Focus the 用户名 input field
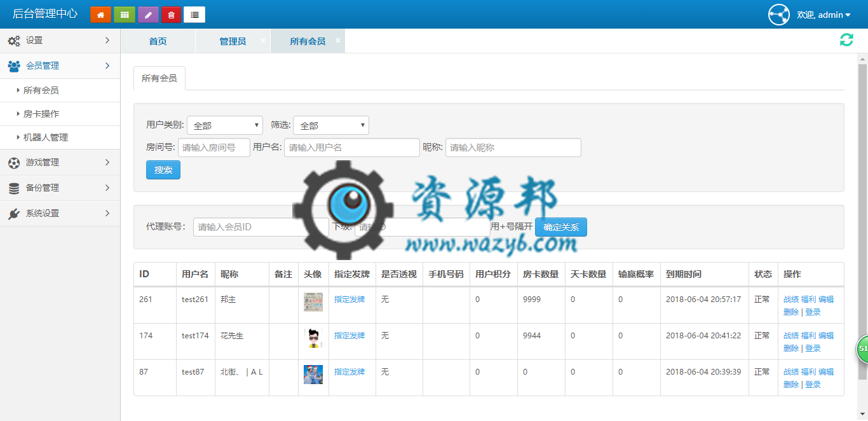The image size is (868, 421). pyautogui.click(x=352, y=148)
